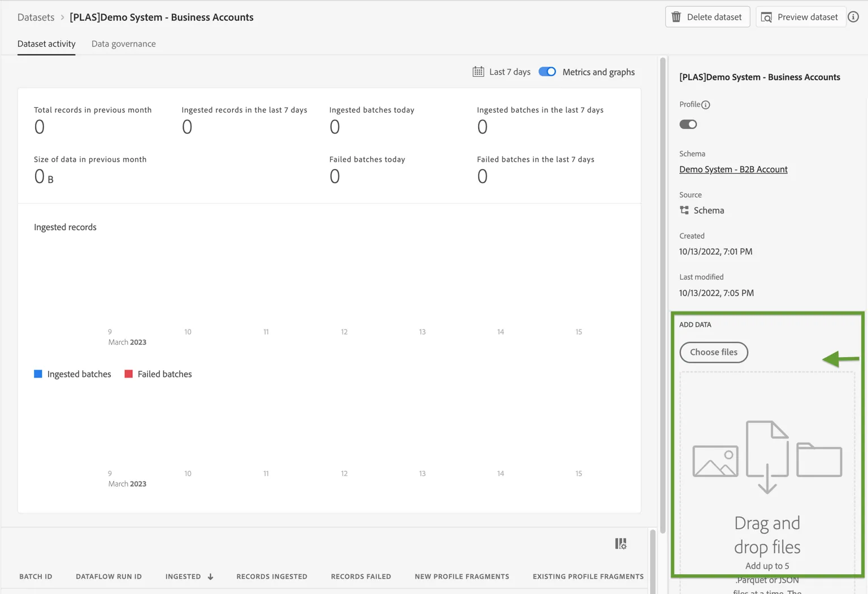The image size is (868, 594).
Task: Click the red Failed batches legend swatch
Action: [x=128, y=374]
